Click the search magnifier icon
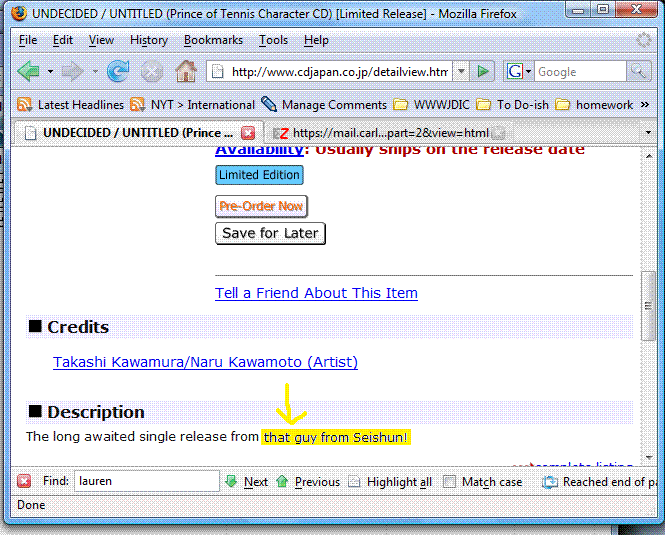Viewport: 665px width, 535px height. (x=638, y=72)
